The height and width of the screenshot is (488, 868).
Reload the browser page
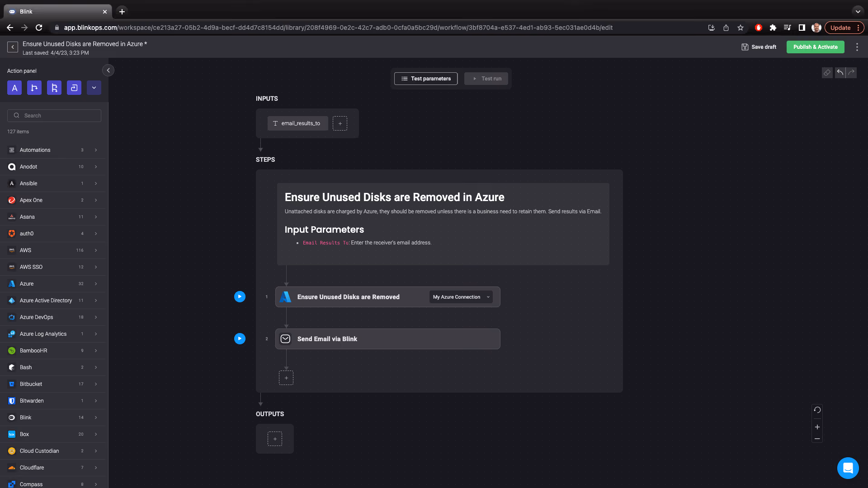pyautogui.click(x=39, y=28)
